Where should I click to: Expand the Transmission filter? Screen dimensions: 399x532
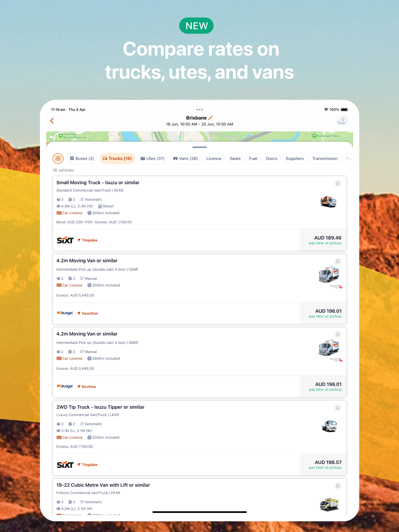325,159
